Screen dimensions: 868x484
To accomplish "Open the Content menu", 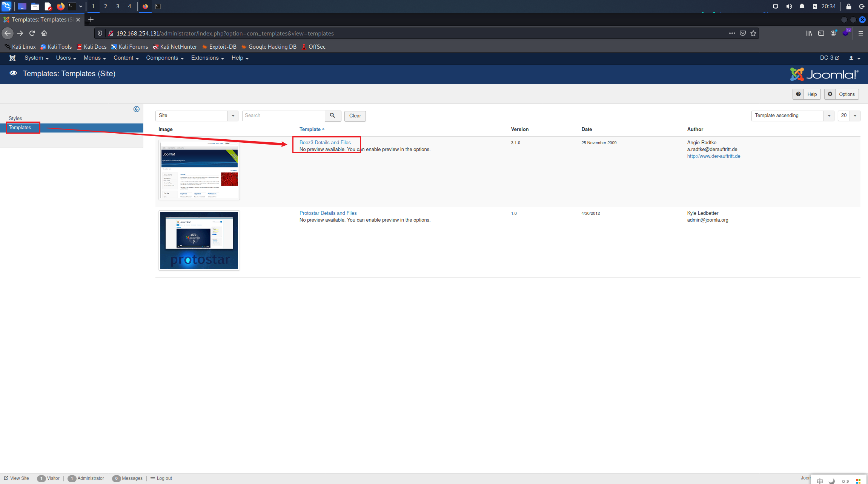I will point(126,58).
